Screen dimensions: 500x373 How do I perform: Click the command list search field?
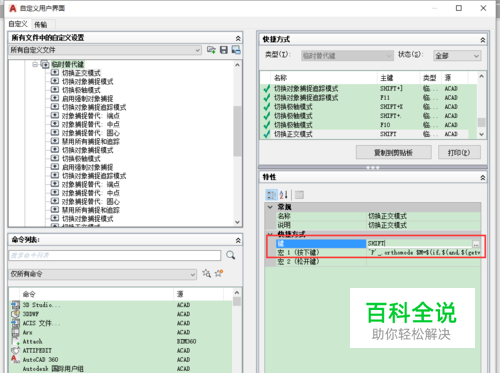pos(115,255)
